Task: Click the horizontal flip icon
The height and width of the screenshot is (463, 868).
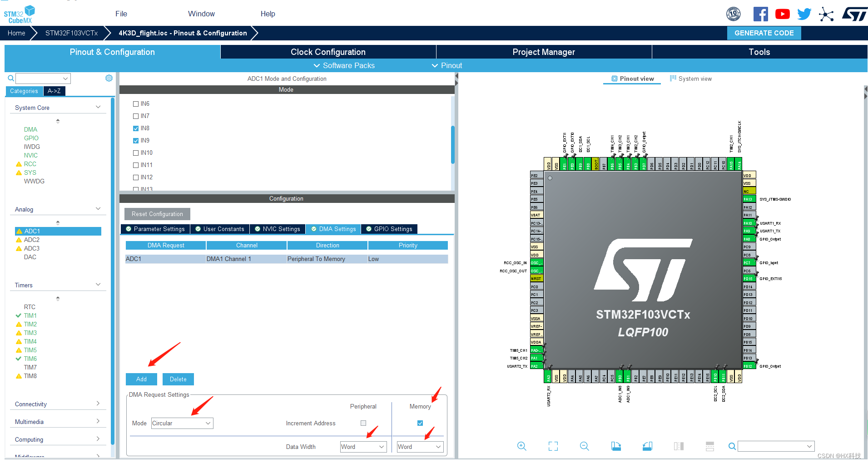Action: pos(679,446)
